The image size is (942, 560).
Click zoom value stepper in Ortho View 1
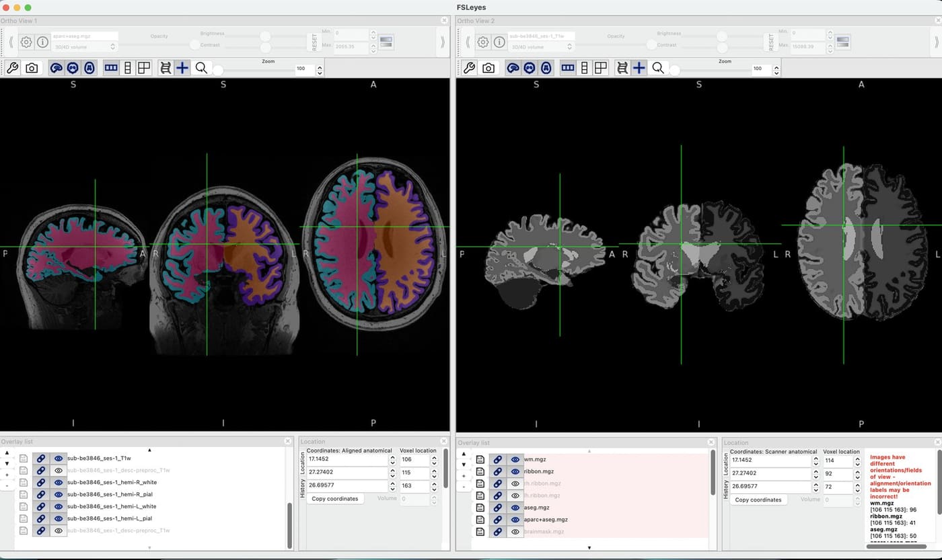coord(320,69)
